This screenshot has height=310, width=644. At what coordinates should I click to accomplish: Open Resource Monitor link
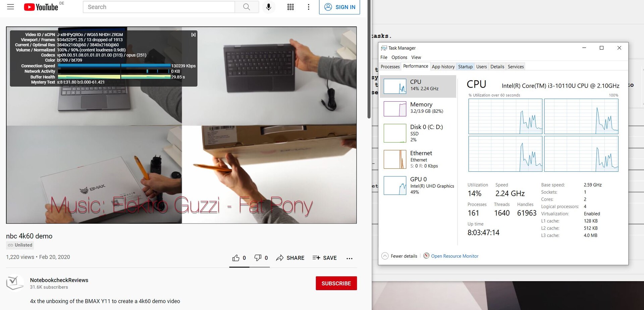454,256
